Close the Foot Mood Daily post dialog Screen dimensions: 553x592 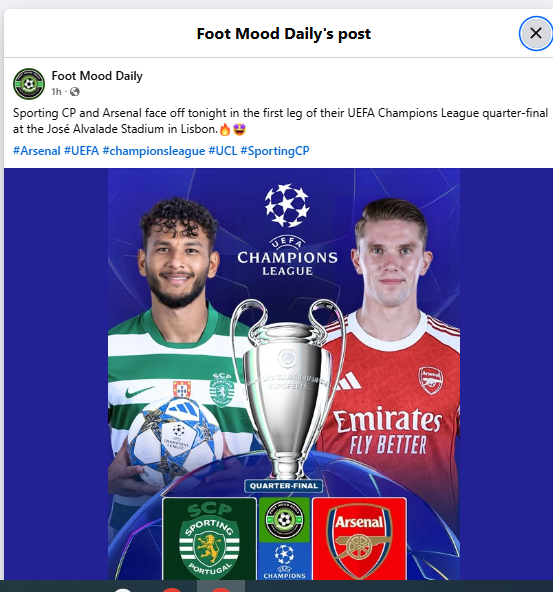tap(536, 33)
